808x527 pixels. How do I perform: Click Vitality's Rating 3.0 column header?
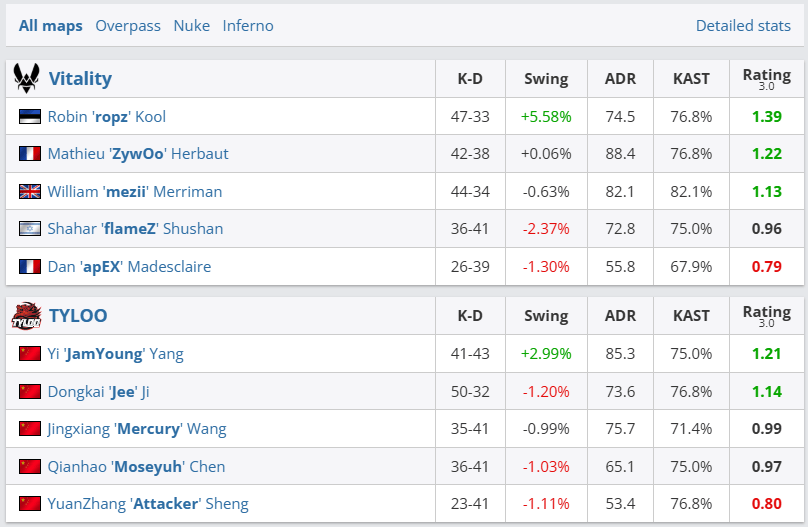tap(766, 78)
